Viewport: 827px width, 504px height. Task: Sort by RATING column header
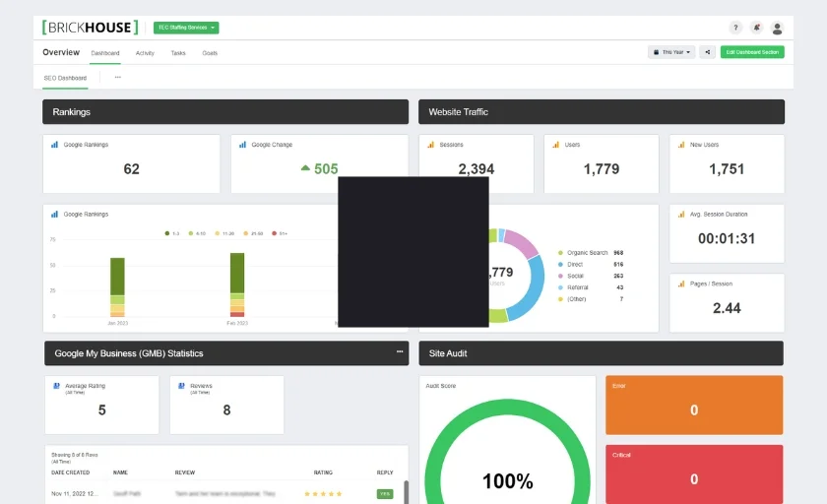[323, 472]
